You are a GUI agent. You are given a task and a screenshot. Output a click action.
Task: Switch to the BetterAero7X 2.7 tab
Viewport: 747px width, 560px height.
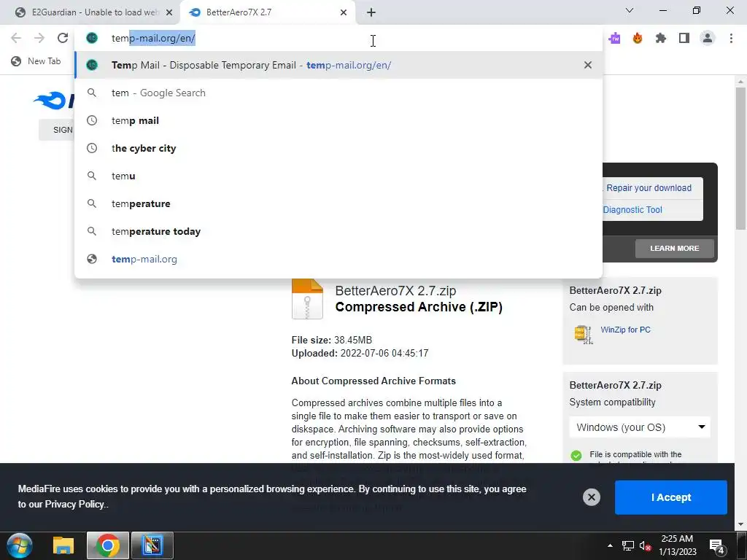[x=268, y=12]
